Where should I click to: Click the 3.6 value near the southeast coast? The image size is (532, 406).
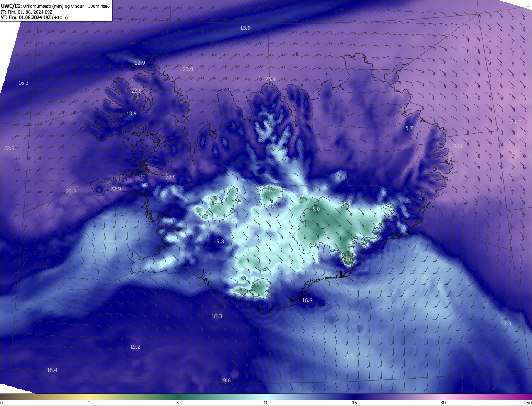point(348,259)
